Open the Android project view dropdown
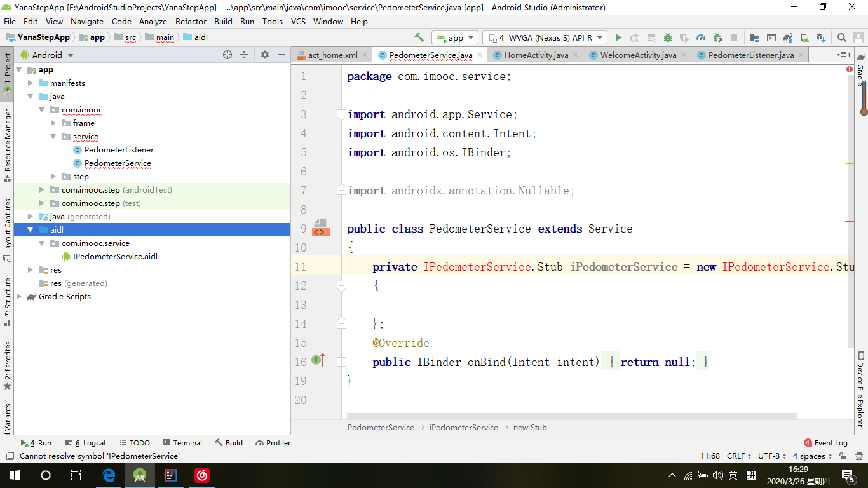Image resolution: width=868 pixels, height=488 pixels. pos(47,55)
